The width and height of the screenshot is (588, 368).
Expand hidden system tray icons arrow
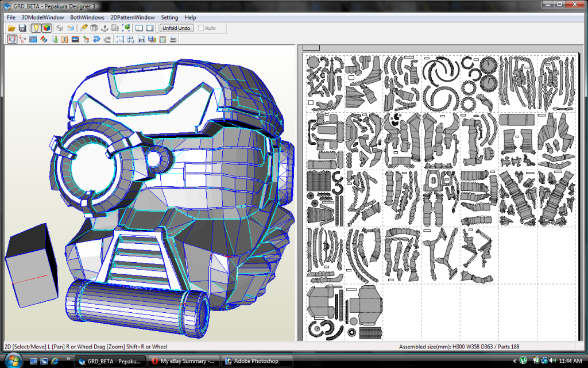click(514, 361)
